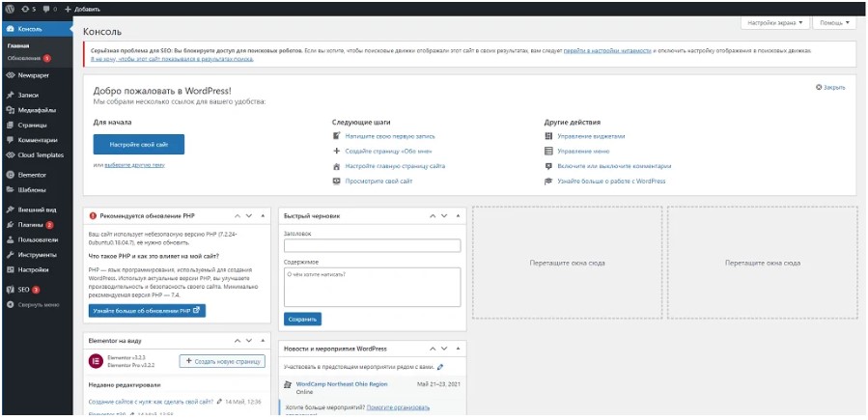868x420 pixels.
Task: Follow the Помогите организовать link
Action: pos(398,407)
